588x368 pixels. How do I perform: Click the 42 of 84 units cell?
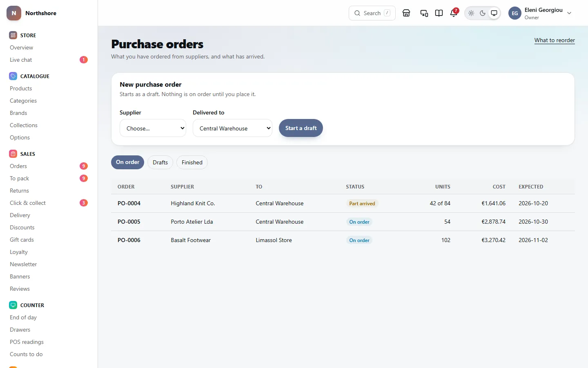coord(440,203)
